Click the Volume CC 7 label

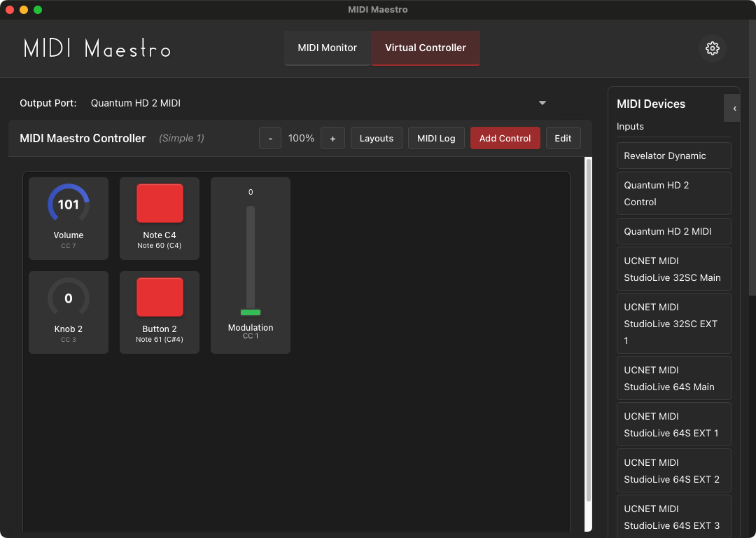(69, 246)
